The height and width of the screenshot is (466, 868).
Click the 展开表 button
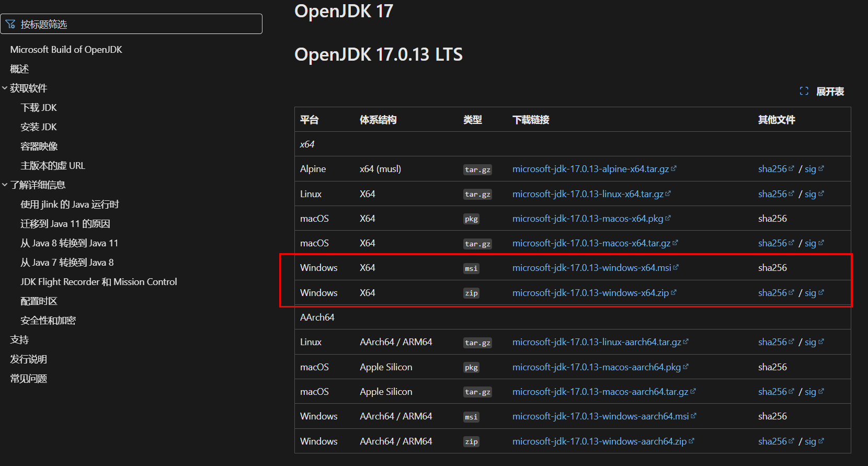tap(822, 91)
